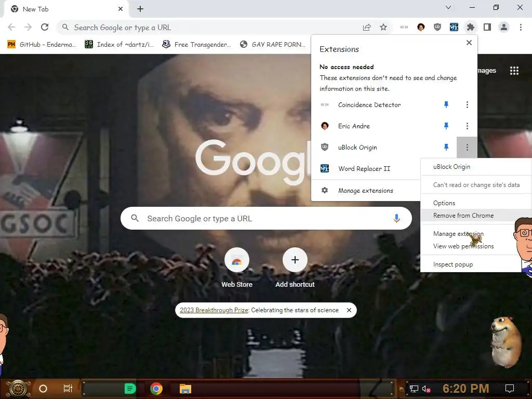Select Remove from Chrome
The width and height of the screenshot is (532, 399).
point(463,216)
